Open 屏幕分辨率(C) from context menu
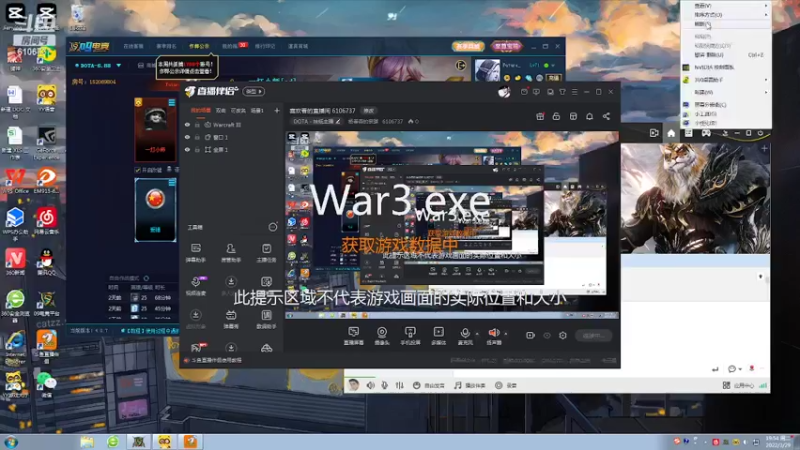 pos(727,105)
